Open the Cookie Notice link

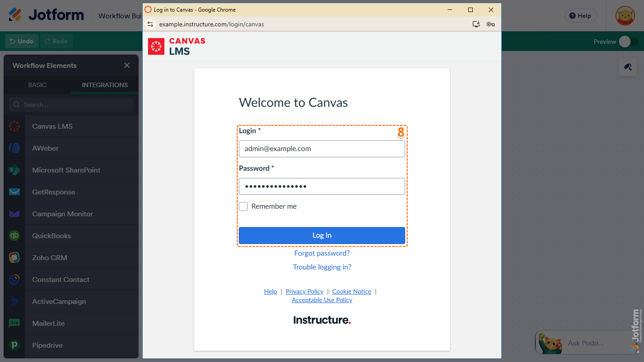click(352, 291)
